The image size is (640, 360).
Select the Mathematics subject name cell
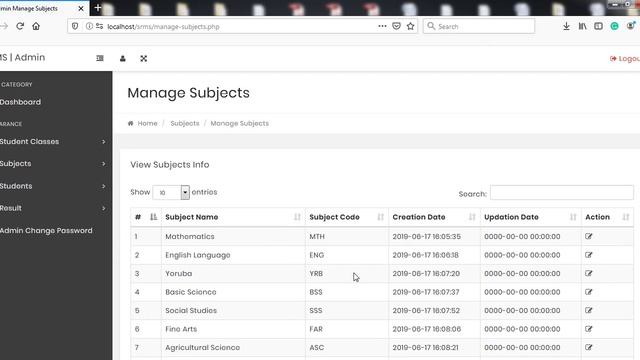tap(233, 236)
